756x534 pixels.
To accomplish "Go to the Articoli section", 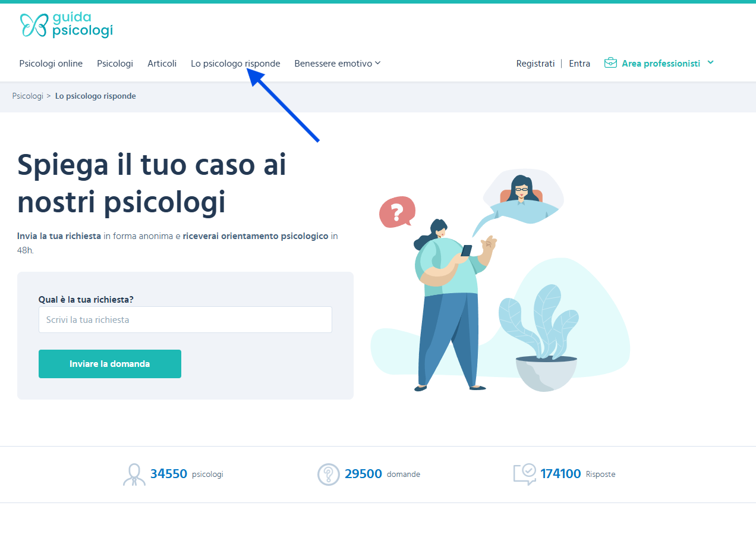I will pyautogui.click(x=162, y=63).
